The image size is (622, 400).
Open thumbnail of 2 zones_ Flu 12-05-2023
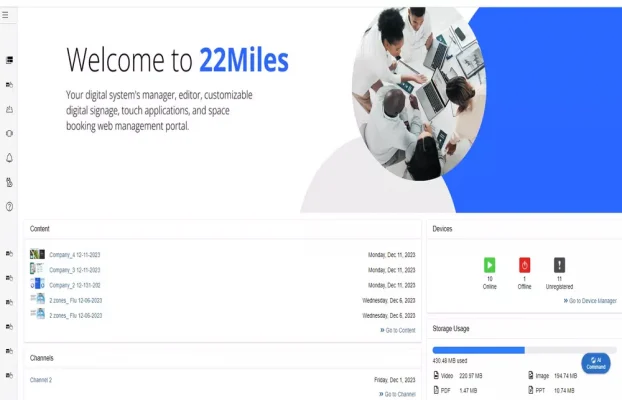(x=37, y=314)
